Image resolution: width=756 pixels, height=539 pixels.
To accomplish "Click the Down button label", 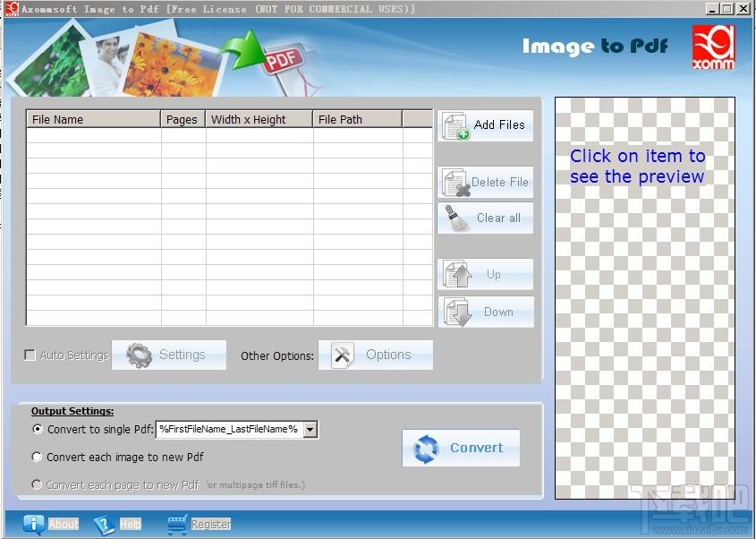I will (498, 312).
